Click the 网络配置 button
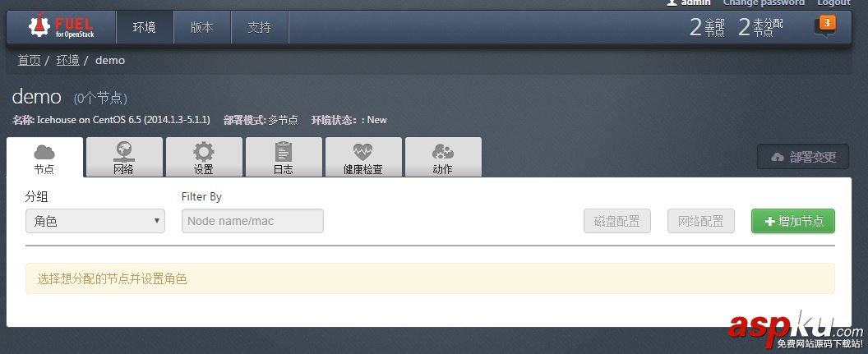Image resolution: width=868 pixels, height=354 pixels. click(701, 221)
